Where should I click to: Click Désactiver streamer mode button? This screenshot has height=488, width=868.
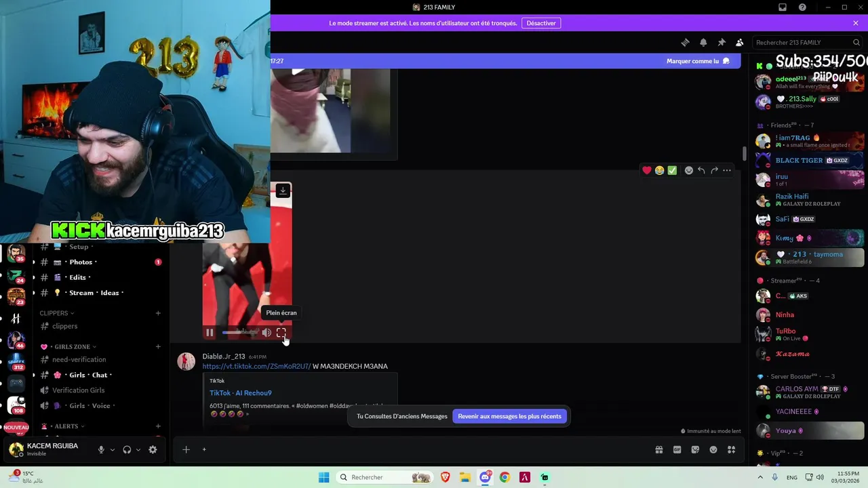(541, 23)
